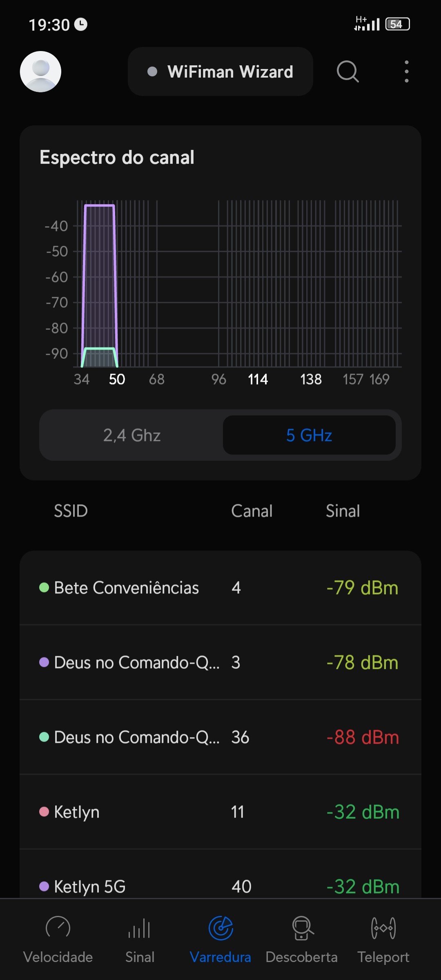Open the user profile avatar
The width and height of the screenshot is (441, 980).
pos(40,71)
